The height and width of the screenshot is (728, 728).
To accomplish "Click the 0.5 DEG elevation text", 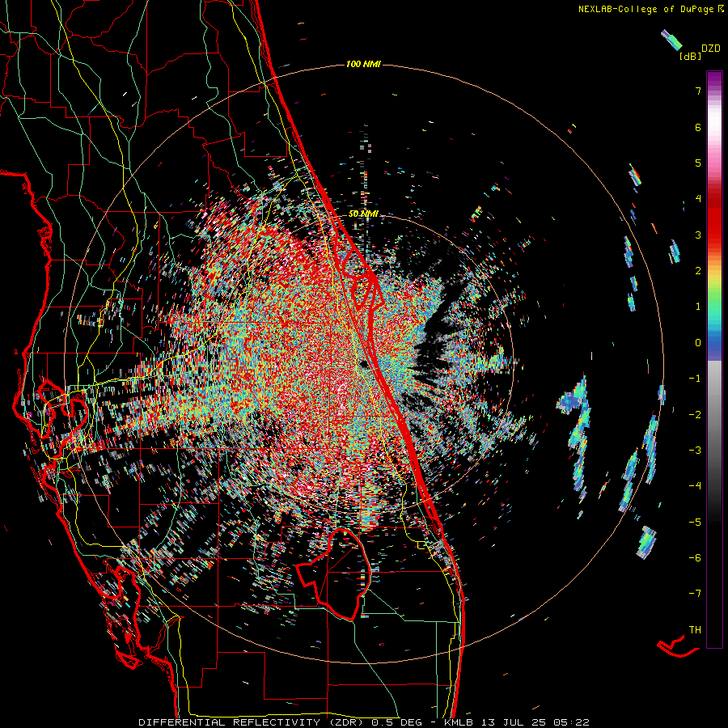I will tap(396, 722).
